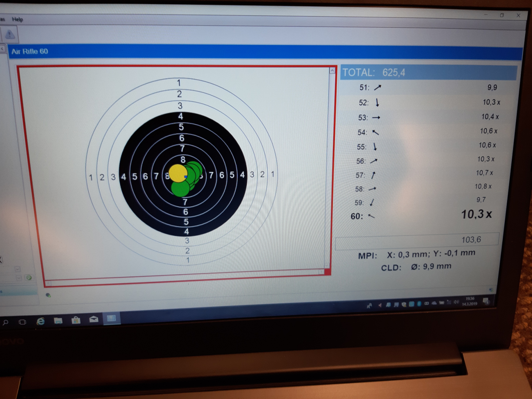Launch Microsoft Store from the taskbar
The image size is (532, 399).
(x=76, y=320)
